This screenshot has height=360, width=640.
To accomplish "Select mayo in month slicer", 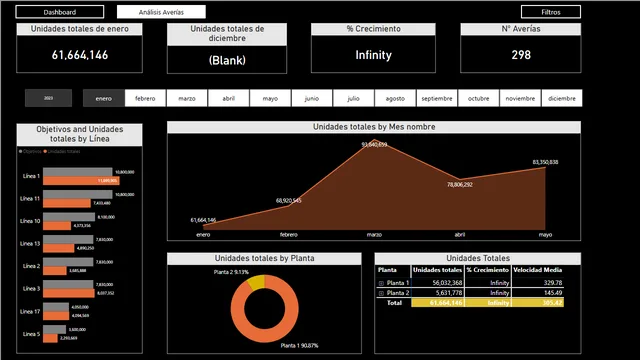I will [x=270, y=98].
